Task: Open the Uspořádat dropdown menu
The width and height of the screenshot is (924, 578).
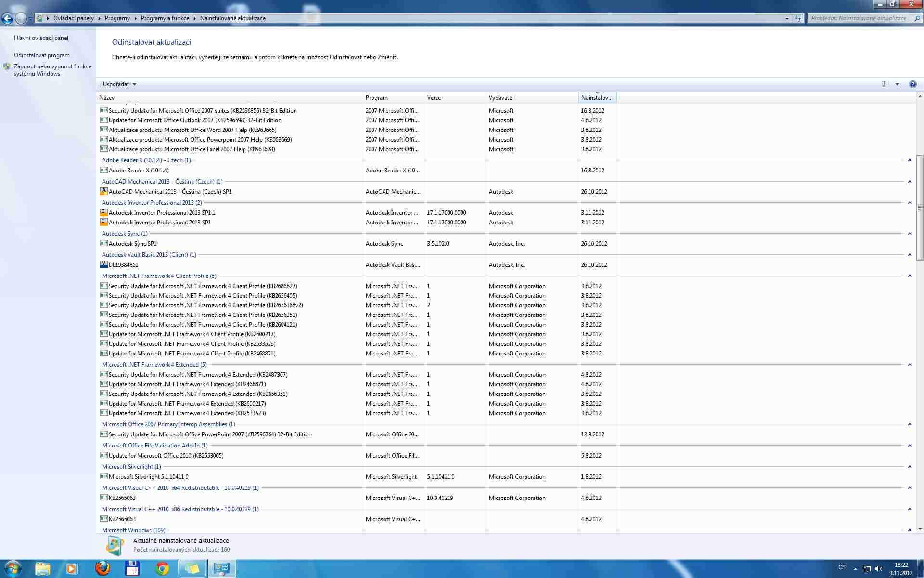Action: (x=119, y=84)
